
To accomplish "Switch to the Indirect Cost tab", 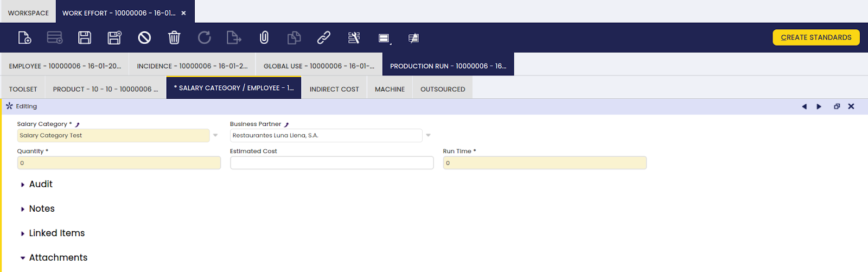I will point(334,89).
